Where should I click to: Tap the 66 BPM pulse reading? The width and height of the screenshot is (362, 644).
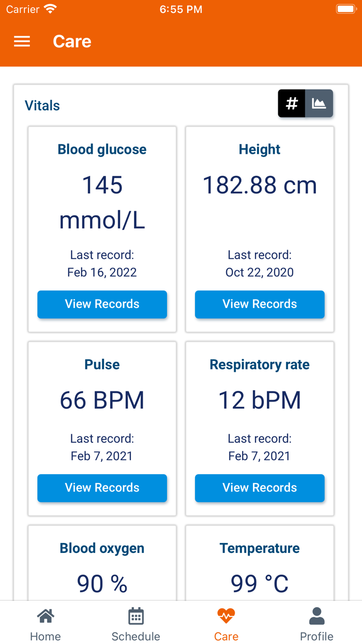click(102, 400)
